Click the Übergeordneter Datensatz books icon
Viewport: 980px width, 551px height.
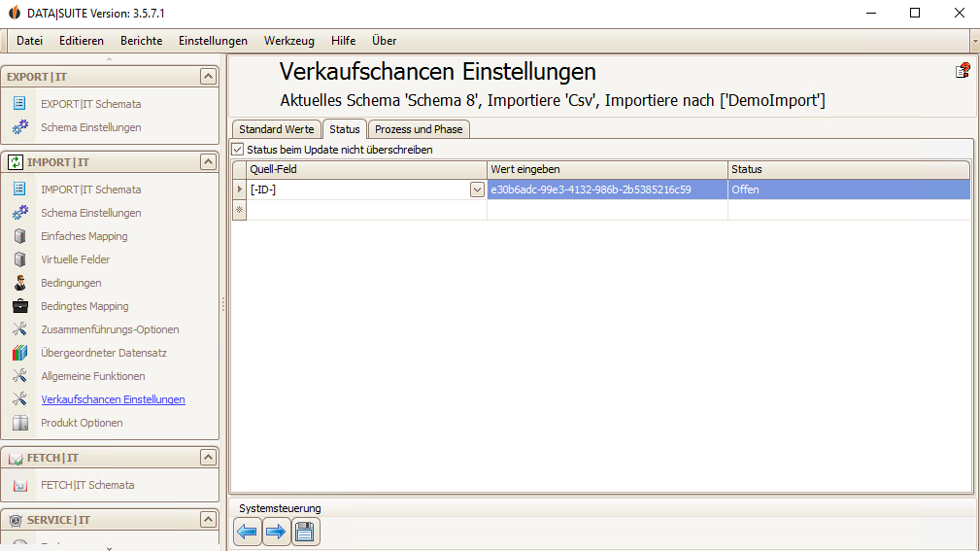click(x=20, y=353)
